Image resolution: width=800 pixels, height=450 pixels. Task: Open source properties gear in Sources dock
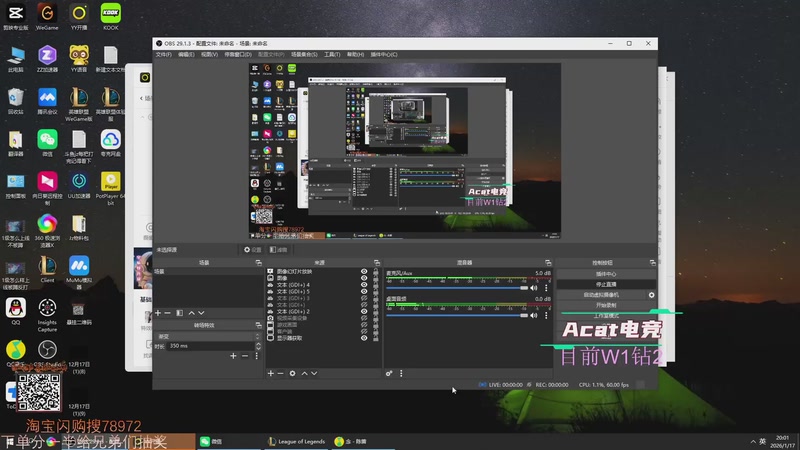pyautogui.click(x=292, y=373)
